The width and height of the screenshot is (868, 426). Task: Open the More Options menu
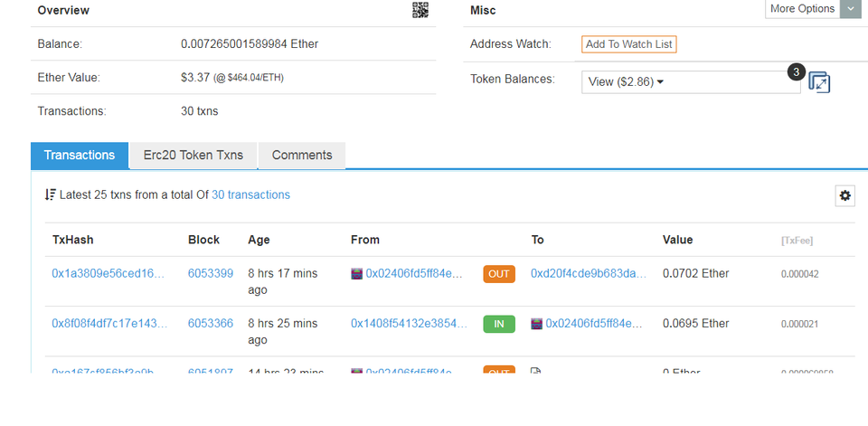pos(802,9)
